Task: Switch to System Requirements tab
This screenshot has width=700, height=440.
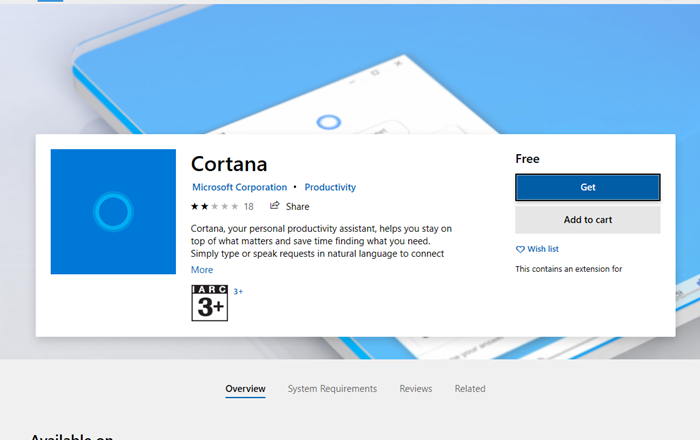Action: 332,389
